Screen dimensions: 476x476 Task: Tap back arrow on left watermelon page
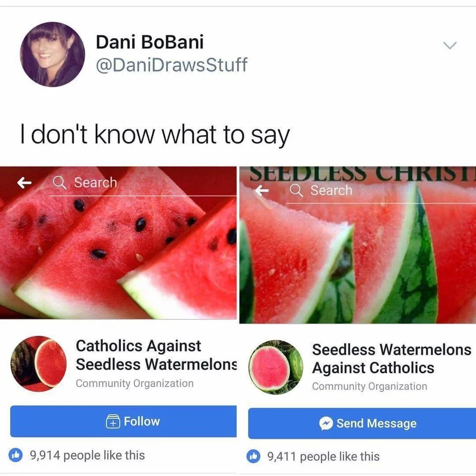[24, 183]
